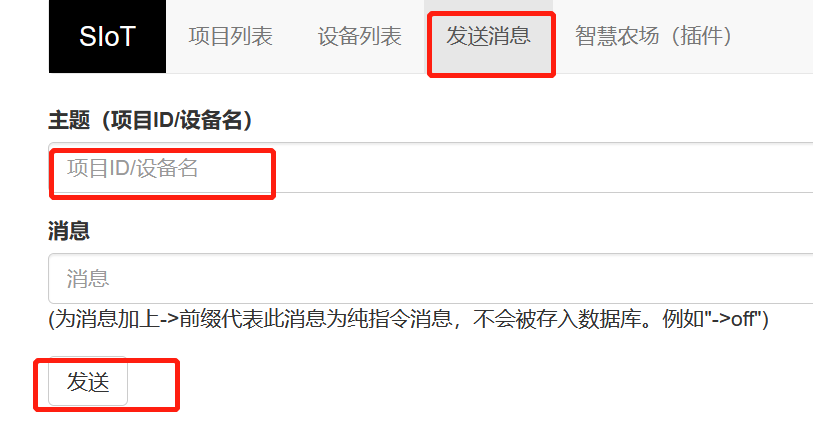
Task: Open 智慧农场(插件) plugin page
Action: 653,36
